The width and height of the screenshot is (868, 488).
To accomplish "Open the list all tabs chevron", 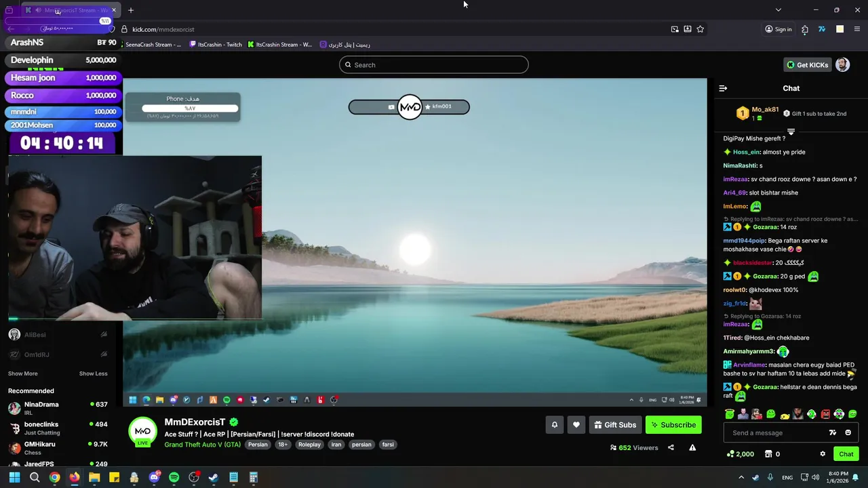I will coord(778,10).
